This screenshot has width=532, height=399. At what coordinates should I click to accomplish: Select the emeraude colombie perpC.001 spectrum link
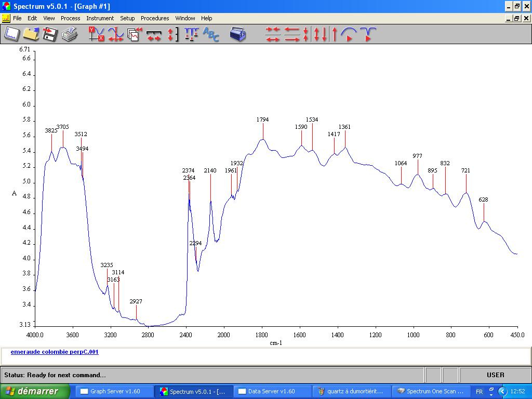55,352
